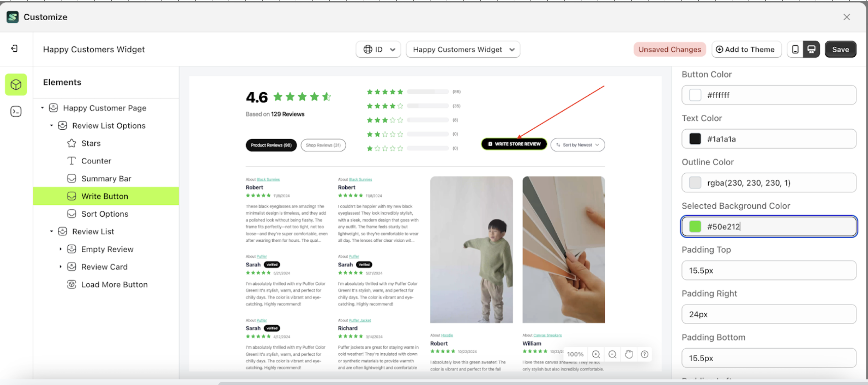Expand the Review Card tree node
Image resolution: width=868 pixels, height=385 pixels.
[x=60, y=267]
